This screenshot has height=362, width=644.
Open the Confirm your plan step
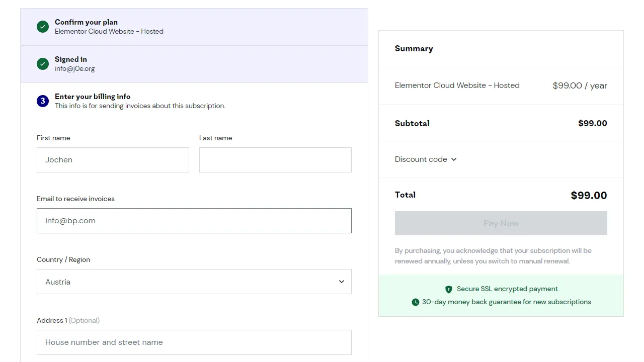coord(194,27)
